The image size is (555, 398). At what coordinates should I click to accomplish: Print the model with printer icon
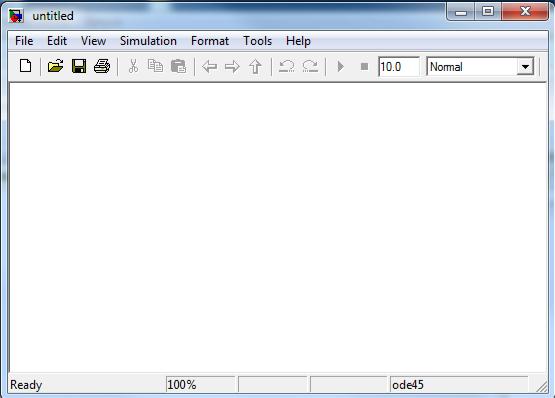[102, 66]
